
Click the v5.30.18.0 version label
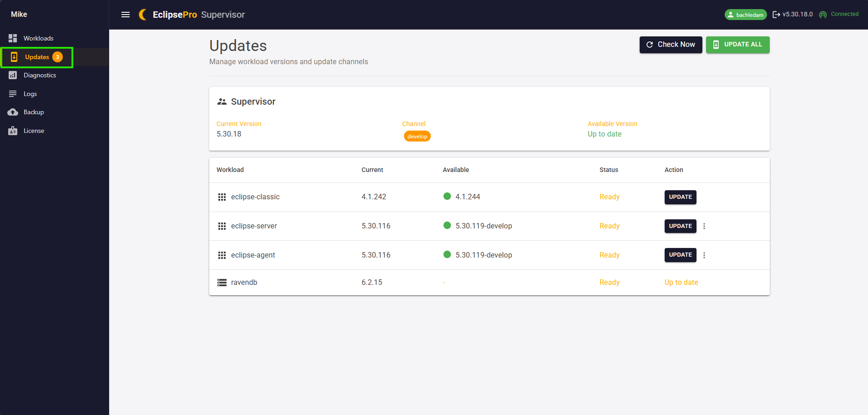[797, 15]
